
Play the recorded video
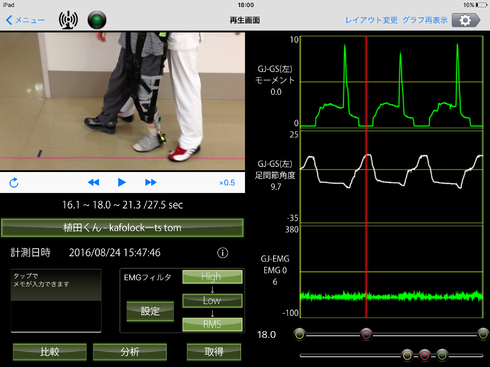click(122, 182)
